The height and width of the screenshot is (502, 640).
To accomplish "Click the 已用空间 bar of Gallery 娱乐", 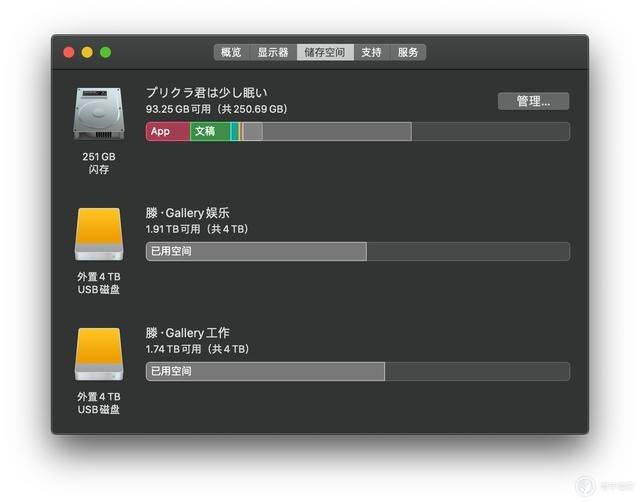I will pyautogui.click(x=256, y=251).
